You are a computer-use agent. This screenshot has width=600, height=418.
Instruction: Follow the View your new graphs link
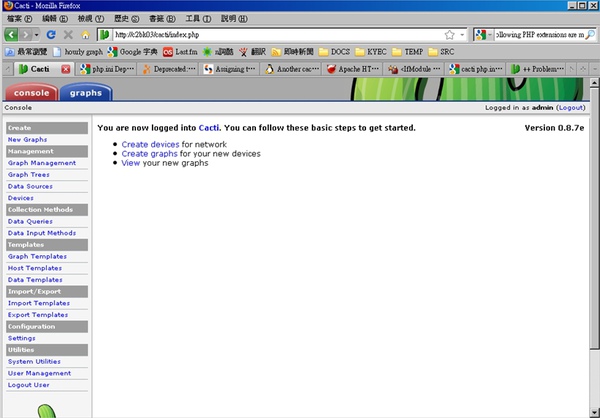(x=130, y=163)
